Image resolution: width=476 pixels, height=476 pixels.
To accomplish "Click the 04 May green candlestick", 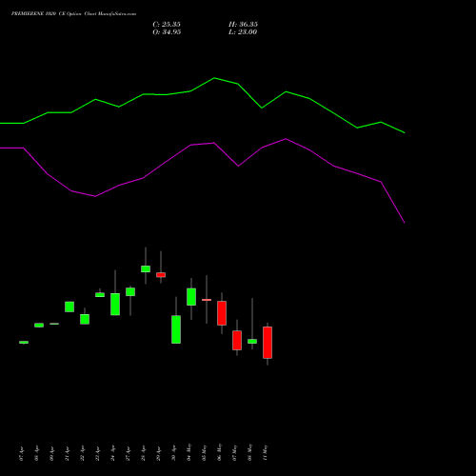I will click(x=191, y=297).
